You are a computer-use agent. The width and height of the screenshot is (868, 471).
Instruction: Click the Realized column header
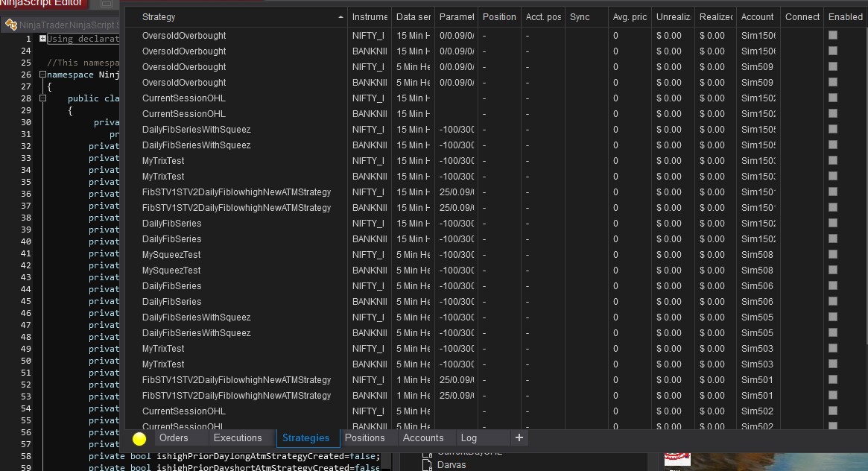[x=716, y=17]
